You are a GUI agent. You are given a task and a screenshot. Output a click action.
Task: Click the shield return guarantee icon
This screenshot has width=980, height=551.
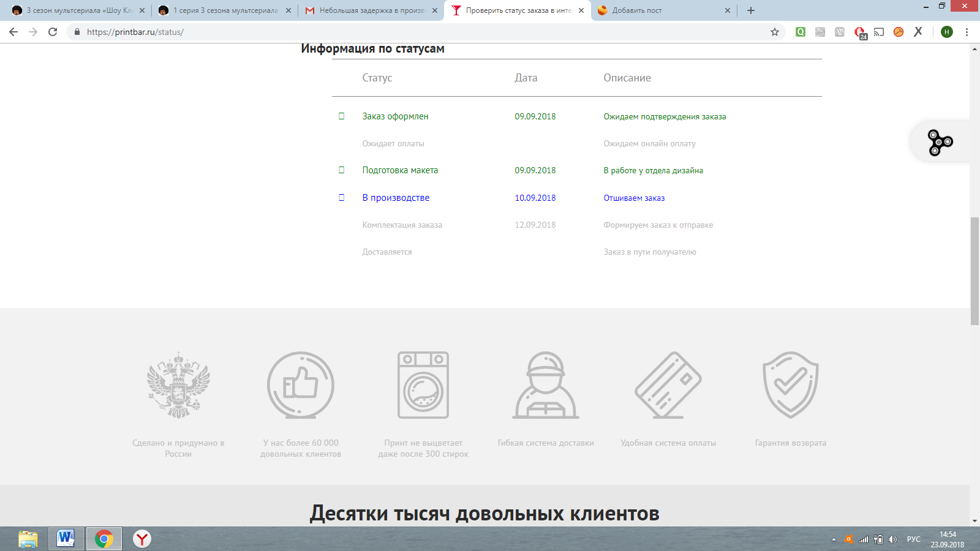click(x=791, y=385)
